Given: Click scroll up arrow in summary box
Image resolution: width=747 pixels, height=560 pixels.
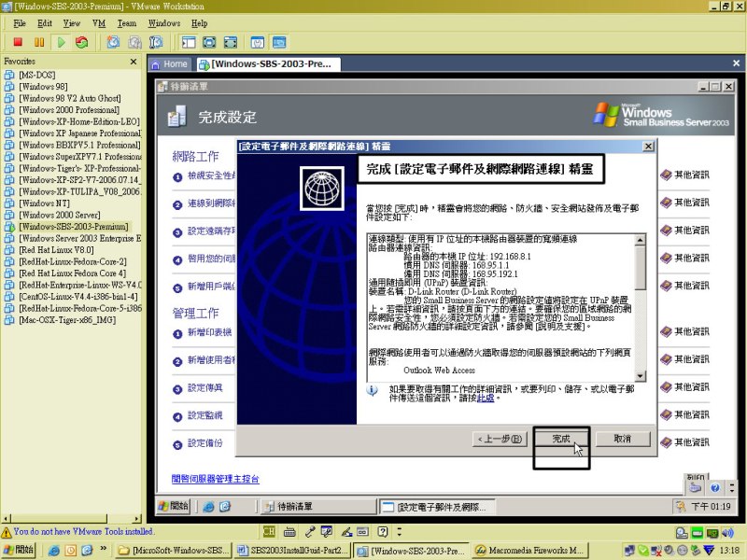Looking at the screenshot, I should 640,240.
